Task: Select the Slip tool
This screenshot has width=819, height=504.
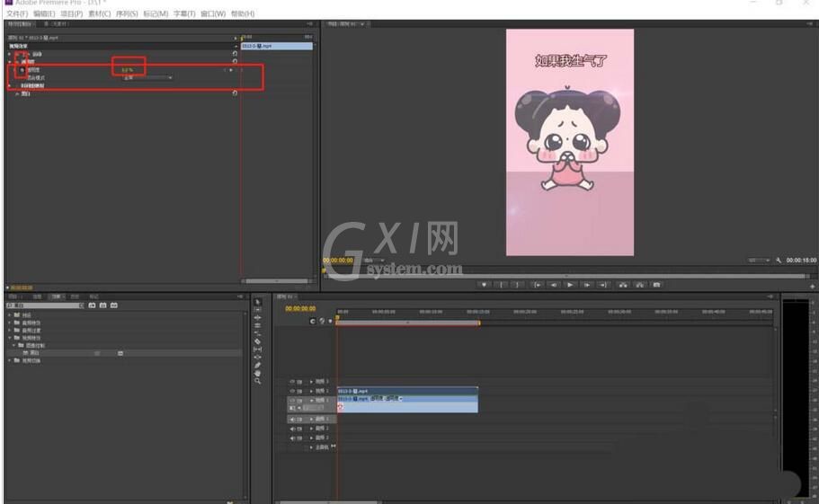Action: (257, 349)
